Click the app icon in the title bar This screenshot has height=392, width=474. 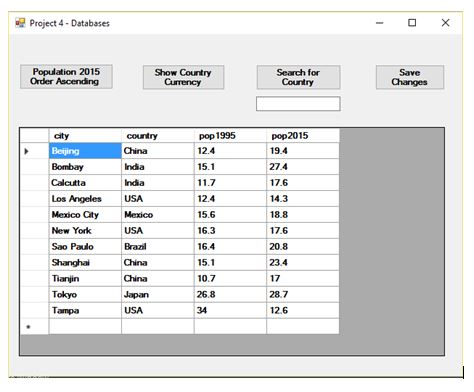pyautogui.click(x=20, y=23)
